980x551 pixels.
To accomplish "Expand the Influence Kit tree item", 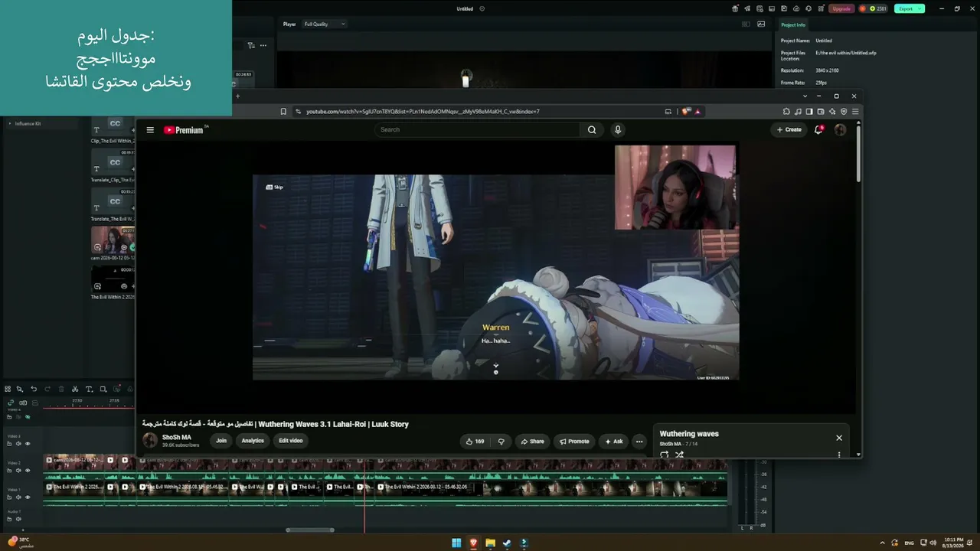I will [x=10, y=123].
